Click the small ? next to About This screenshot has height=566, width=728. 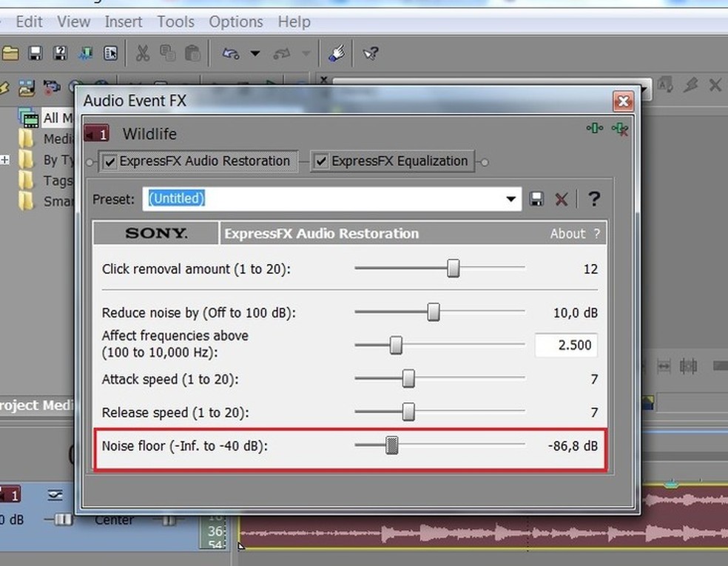596,234
